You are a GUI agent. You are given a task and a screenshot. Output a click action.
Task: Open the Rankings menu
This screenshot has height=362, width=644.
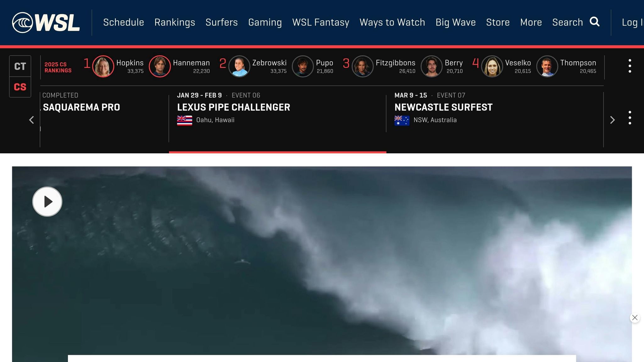(x=175, y=22)
